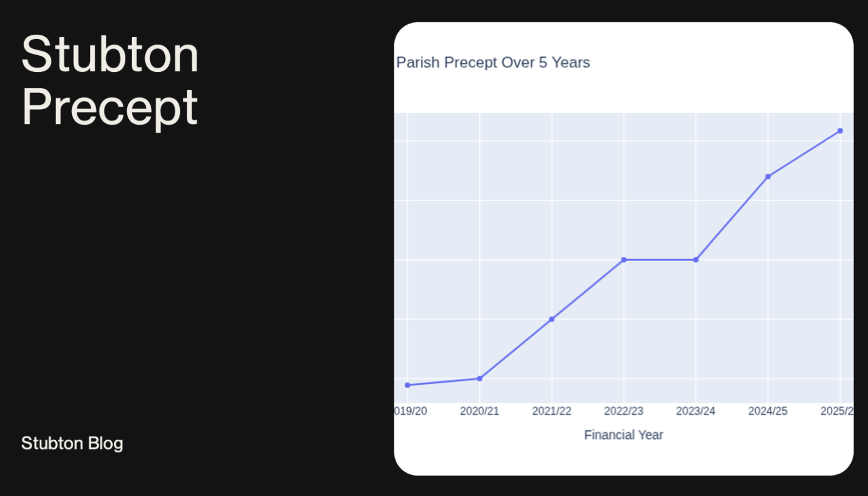Click the highest data point for 2025/26

pyautogui.click(x=840, y=131)
